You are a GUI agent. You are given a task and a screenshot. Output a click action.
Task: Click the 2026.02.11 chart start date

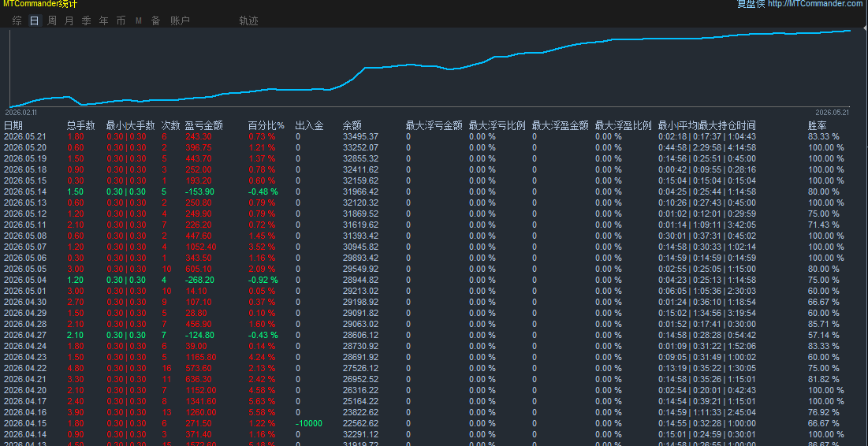(23, 113)
